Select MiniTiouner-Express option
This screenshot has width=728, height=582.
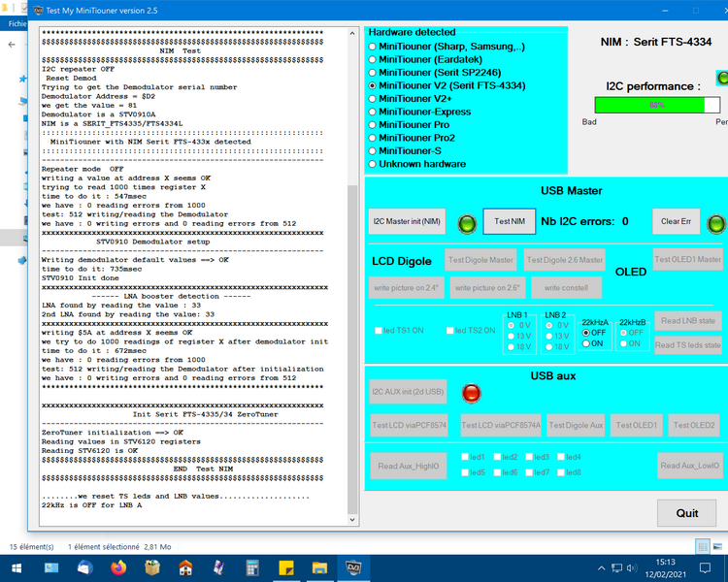tap(372, 112)
